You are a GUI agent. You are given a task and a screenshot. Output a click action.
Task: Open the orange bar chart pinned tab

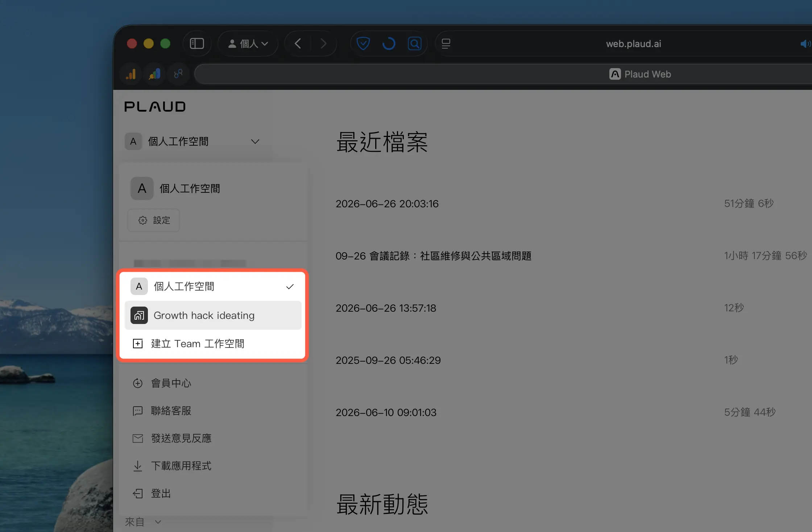(x=131, y=74)
